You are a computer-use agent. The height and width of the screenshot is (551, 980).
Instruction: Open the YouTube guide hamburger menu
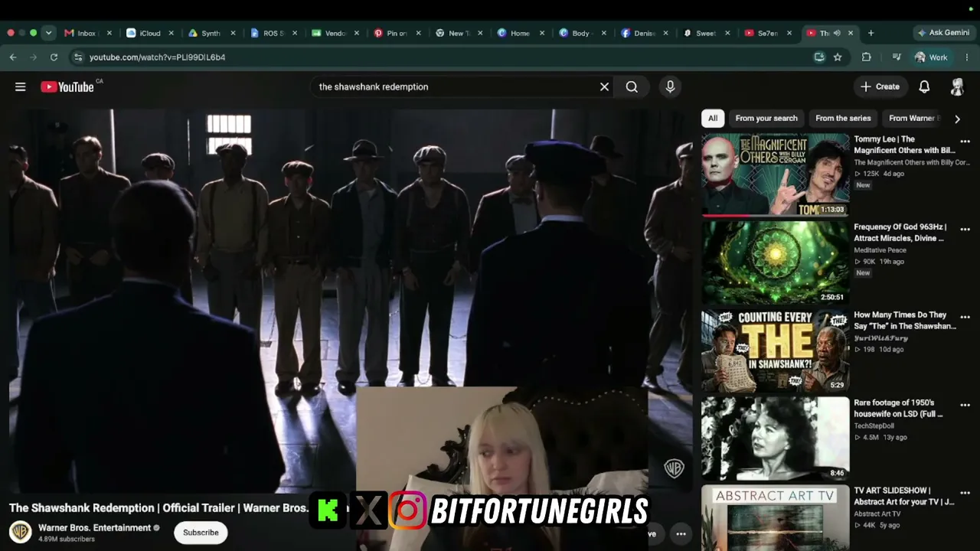[x=21, y=86]
